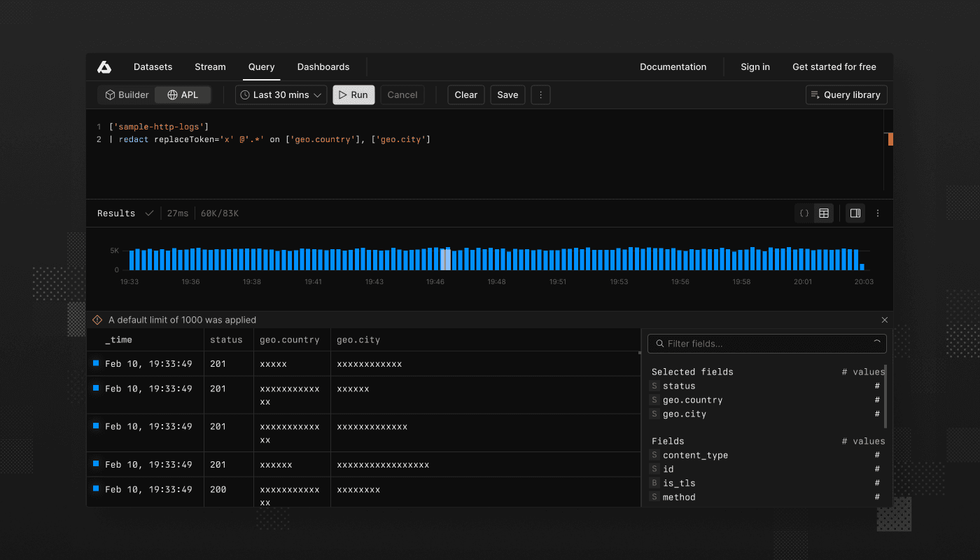This screenshot has height=560, width=980.
Task: Open the Results dropdown chevron
Action: [x=148, y=213]
